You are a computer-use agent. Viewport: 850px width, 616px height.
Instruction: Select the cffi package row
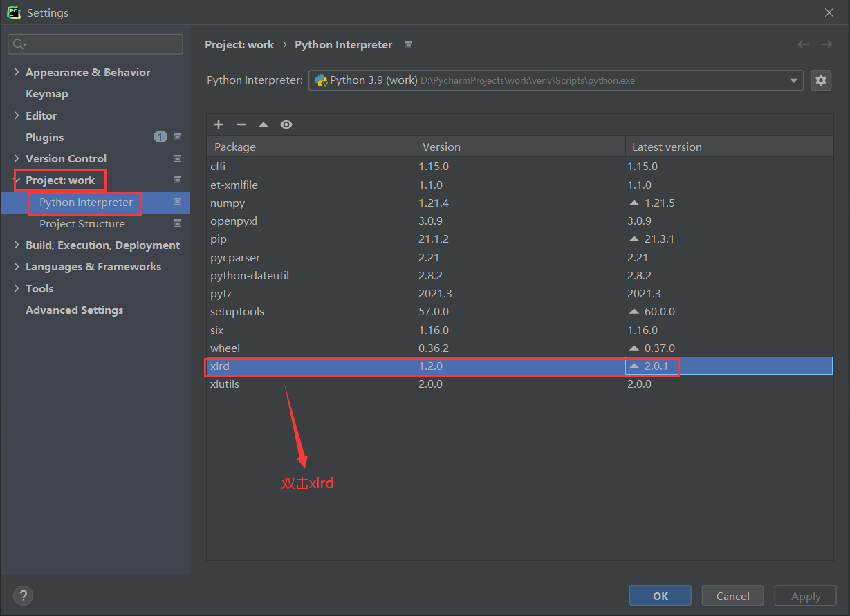point(520,167)
